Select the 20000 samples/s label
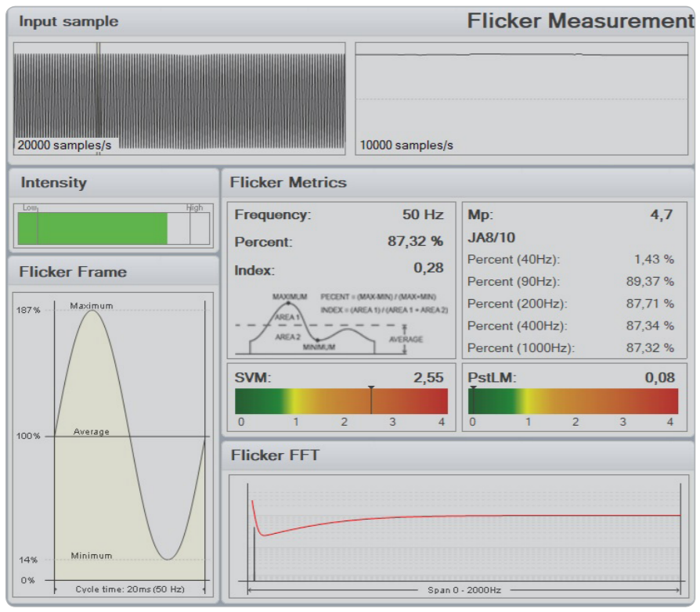Image resolution: width=700 pixels, height=612 pixels. click(64, 145)
